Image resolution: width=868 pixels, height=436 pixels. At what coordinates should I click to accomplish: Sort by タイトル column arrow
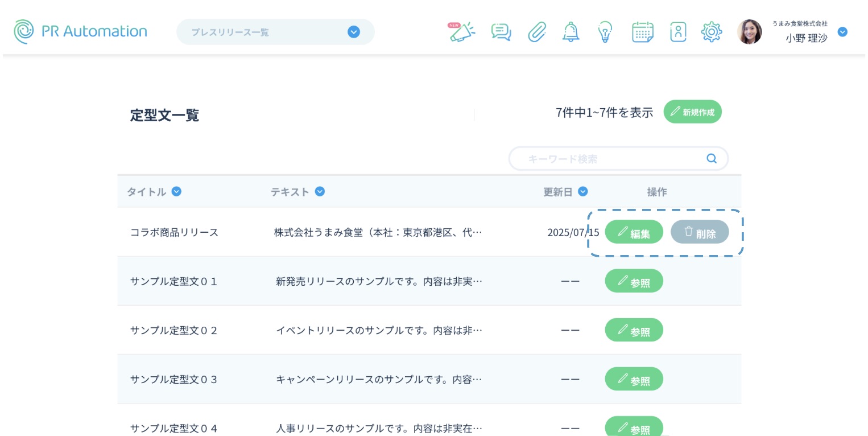click(176, 192)
